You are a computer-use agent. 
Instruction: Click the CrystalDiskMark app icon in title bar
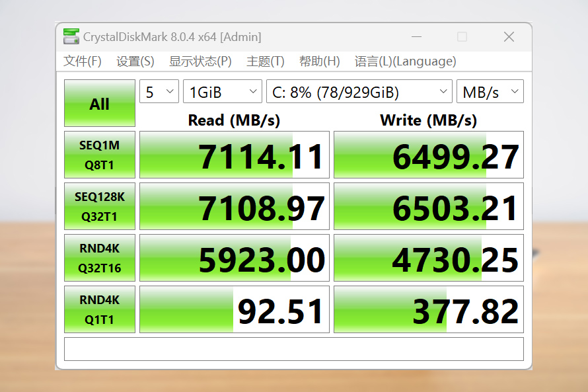(71, 36)
